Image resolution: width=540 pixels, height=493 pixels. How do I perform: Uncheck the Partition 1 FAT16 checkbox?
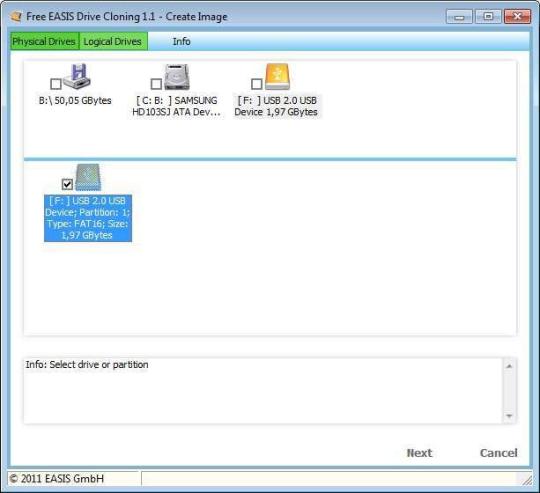click(x=67, y=185)
